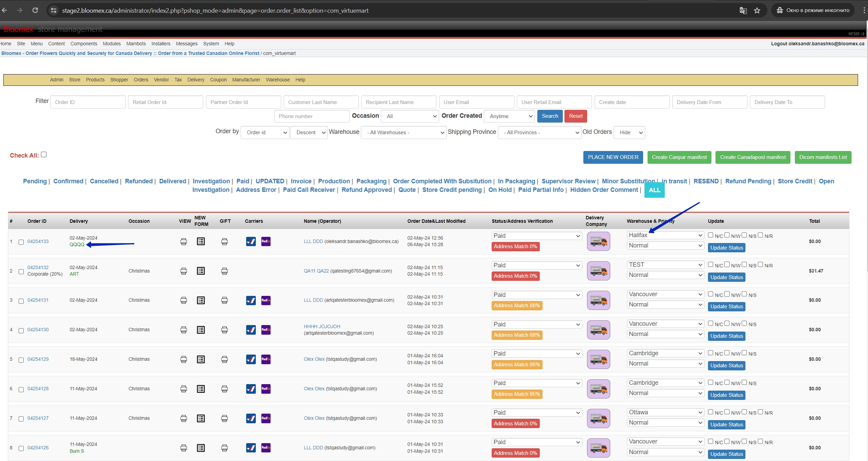The image size is (868, 461).
Task: Tick N/R checkbox for order 04254132
Action: point(760,265)
